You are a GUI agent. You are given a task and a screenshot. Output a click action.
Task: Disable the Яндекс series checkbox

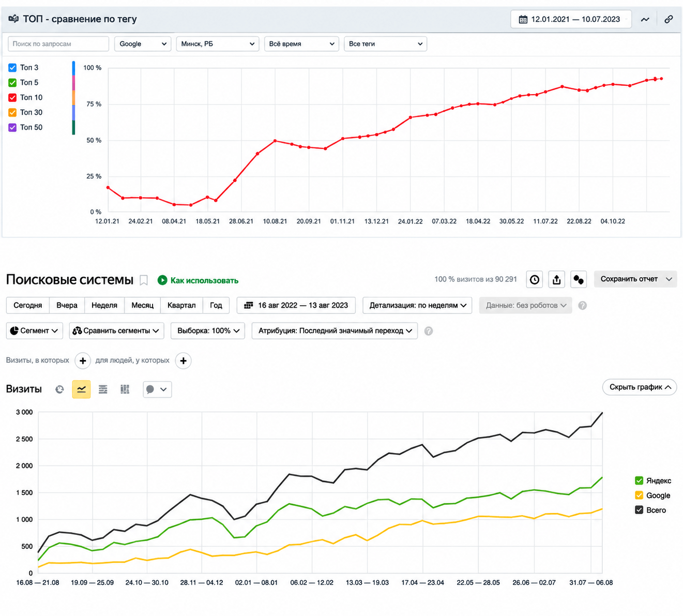[x=639, y=480]
